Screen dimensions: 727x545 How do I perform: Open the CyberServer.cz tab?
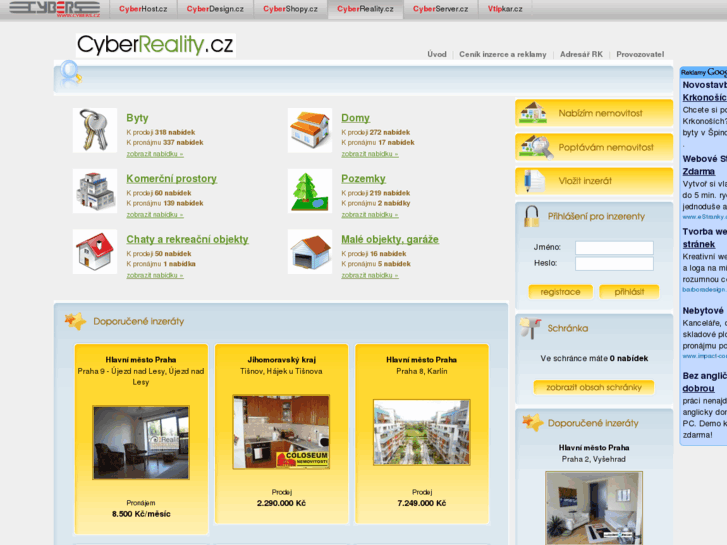click(x=440, y=9)
